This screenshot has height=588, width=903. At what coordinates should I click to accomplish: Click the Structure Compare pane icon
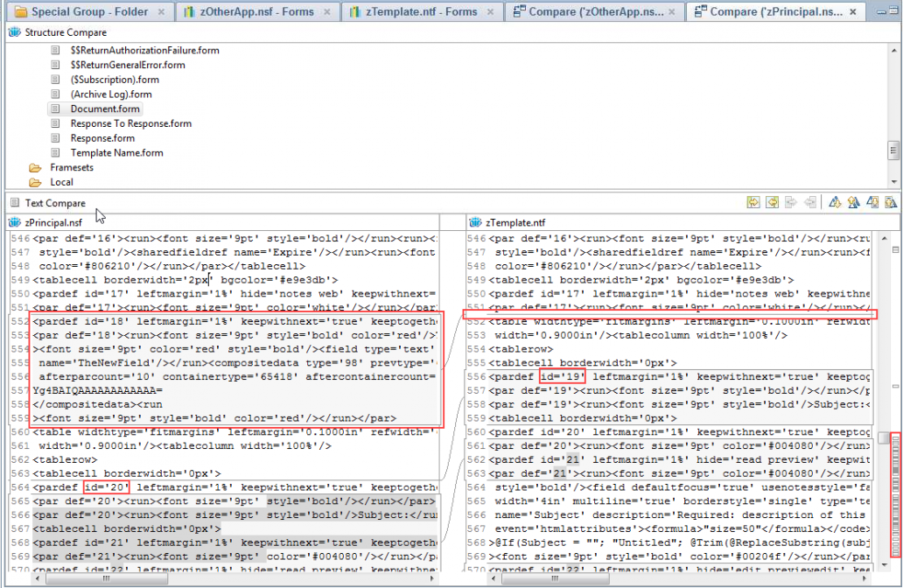click(14, 32)
